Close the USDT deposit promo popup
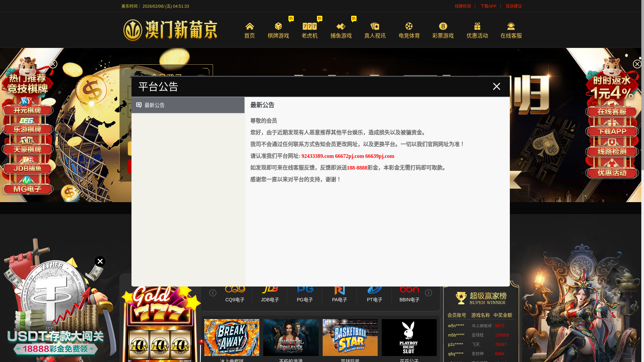The height and width of the screenshot is (362, 644). pyautogui.click(x=100, y=261)
